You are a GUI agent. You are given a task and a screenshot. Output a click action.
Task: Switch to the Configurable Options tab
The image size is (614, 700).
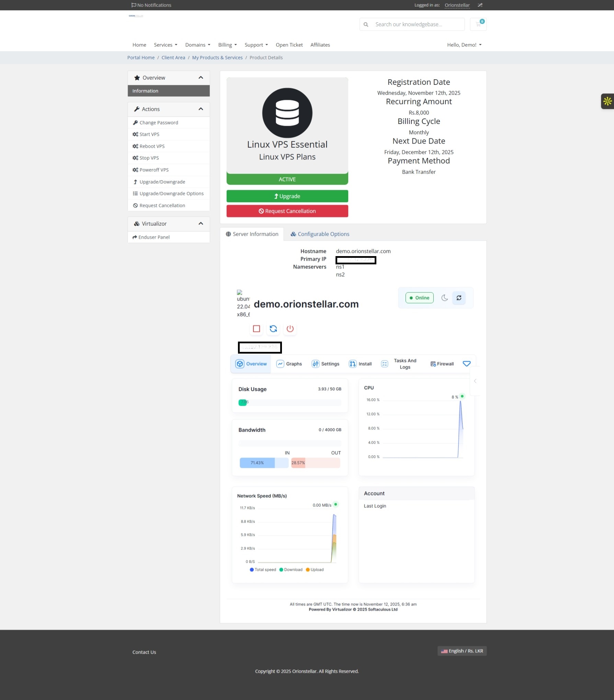(x=320, y=234)
